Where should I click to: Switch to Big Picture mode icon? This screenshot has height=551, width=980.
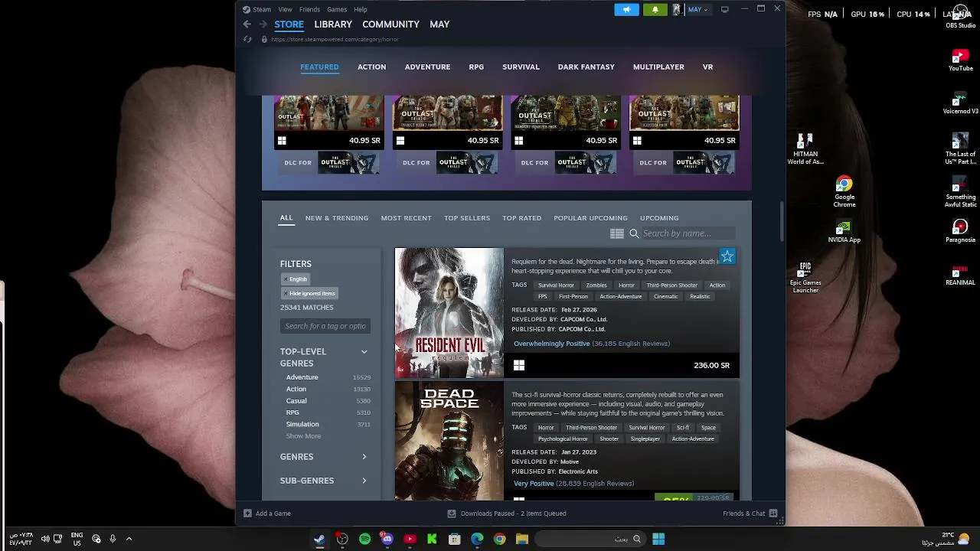[x=724, y=9]
